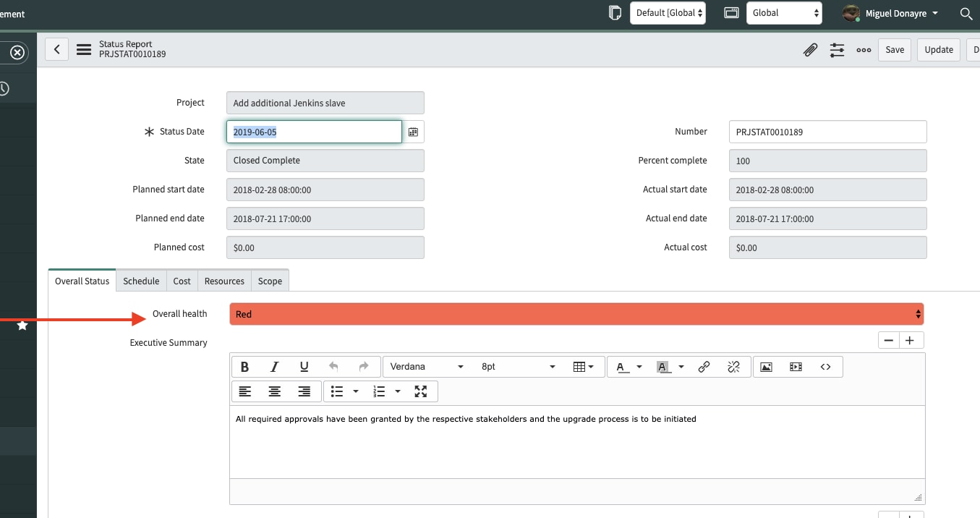This screenshot has height=518, width=980.
Task: Switch to the Schedule tab
Action: [x=141, y=281]
